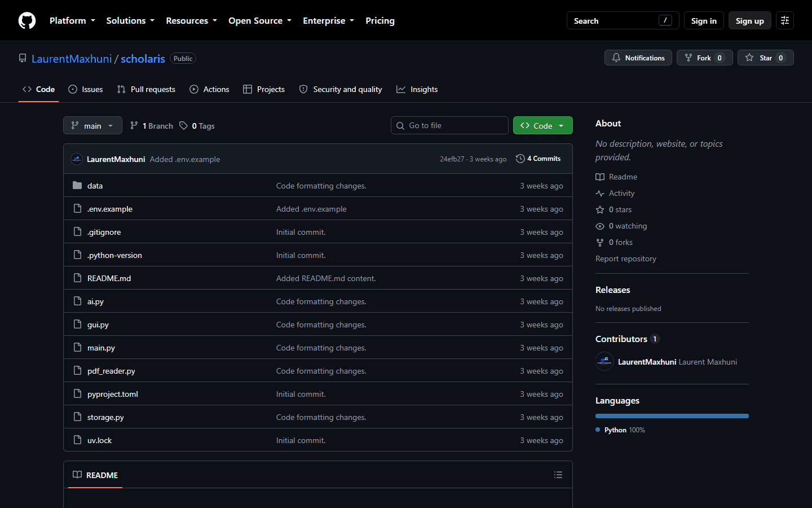This screenshot has width=812, height=508.
Task: Click the GitHub logo icon
Action: tap(27, 21)
